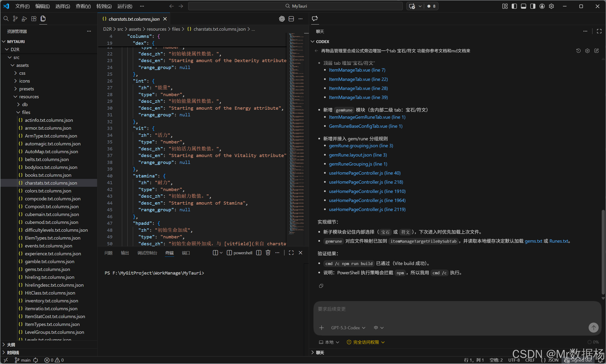Click the send message arrow button
This screenshot has width=606, height=364.
(x=593, y=327)
